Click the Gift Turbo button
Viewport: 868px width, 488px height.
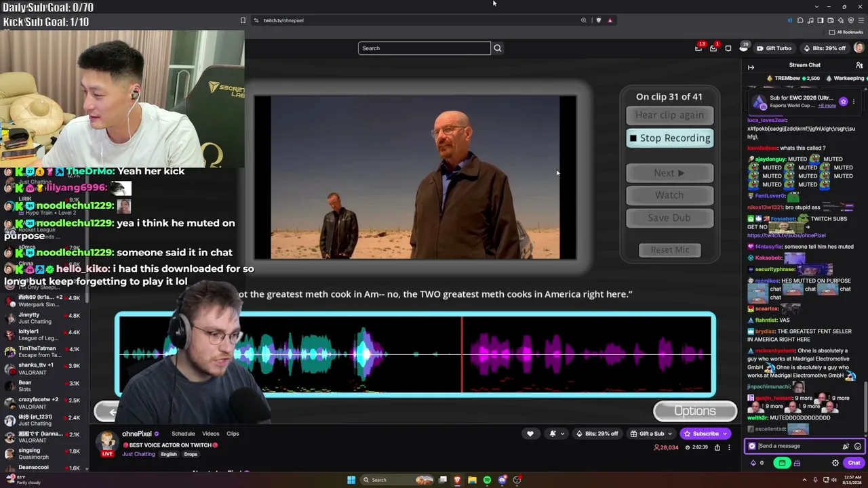[x=774, y=48]
